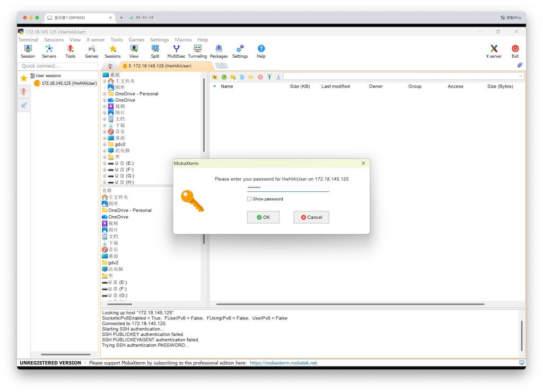
Task: Open the Tunneling tool
Action: [197, 51]
